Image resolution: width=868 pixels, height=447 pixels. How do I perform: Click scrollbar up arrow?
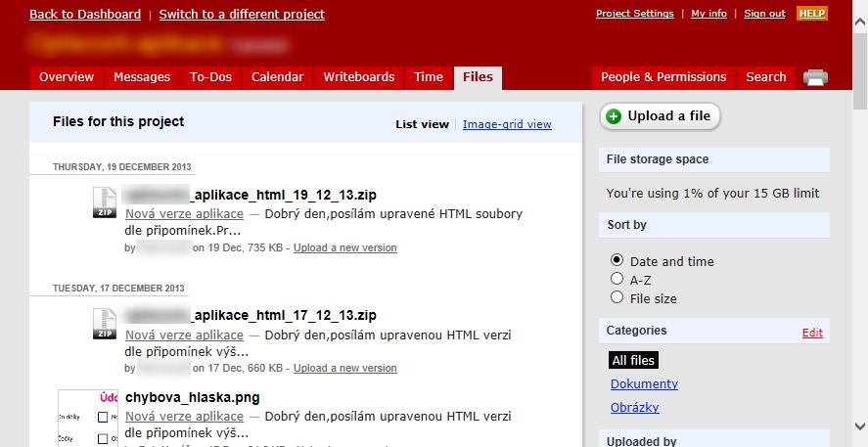click(860, 22)
